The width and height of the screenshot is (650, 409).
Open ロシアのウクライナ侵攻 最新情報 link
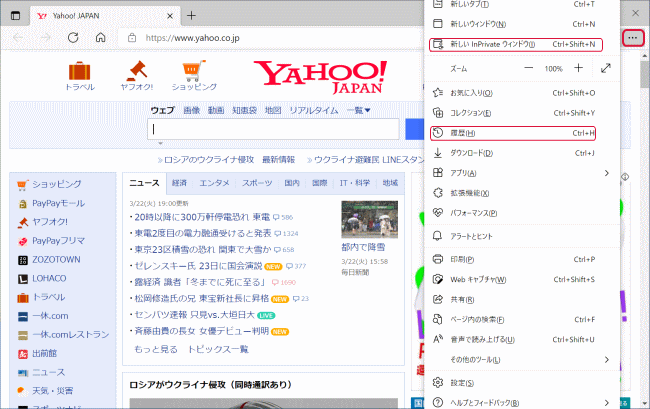tap(229, 160)
